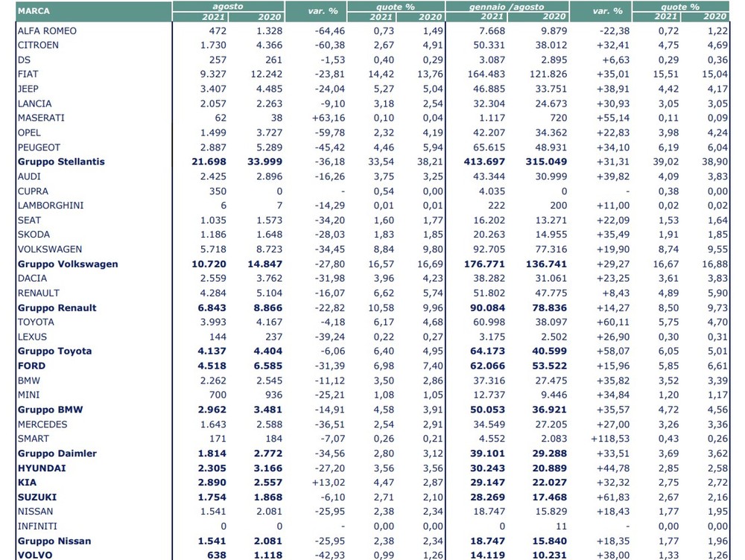Select Citroen August 2020 value 4.366

tap(270, 45)
